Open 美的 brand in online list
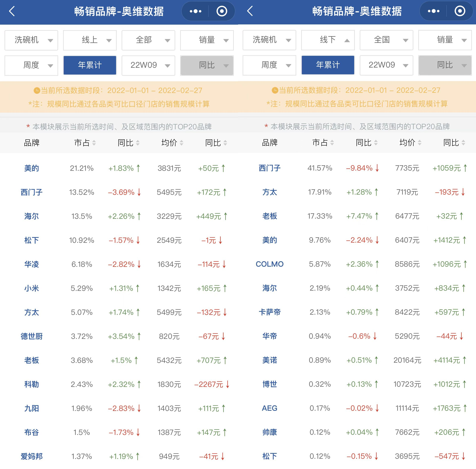 [x=32, y=168]
